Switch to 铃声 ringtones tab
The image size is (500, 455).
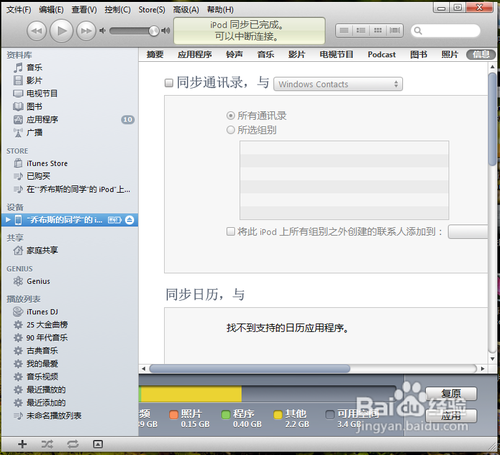click(234, 54)
